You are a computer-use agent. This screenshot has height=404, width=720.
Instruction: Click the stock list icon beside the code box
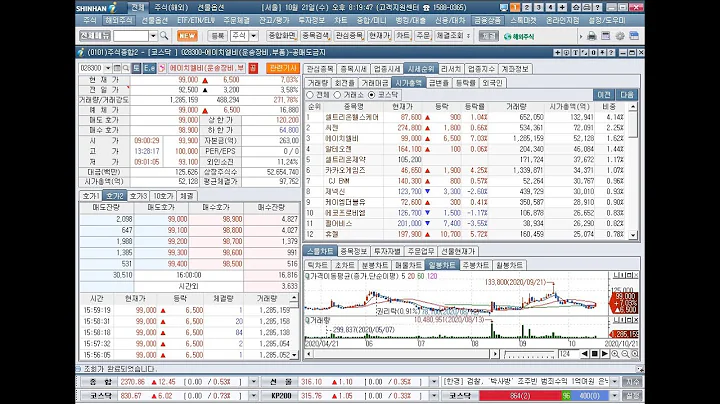coord(117,68)
